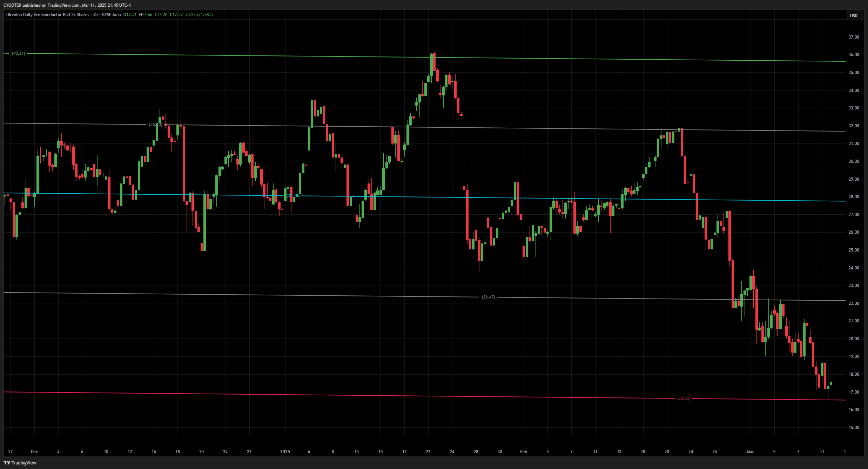
Task: Select the open value O17.41
Action: pos(130,15)
